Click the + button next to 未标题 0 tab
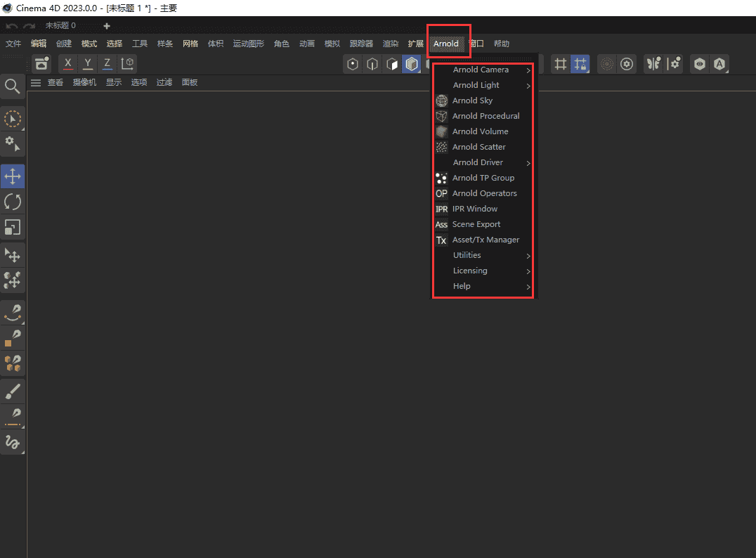The width and height of the screenshot is (756, 558). point(105,25)
